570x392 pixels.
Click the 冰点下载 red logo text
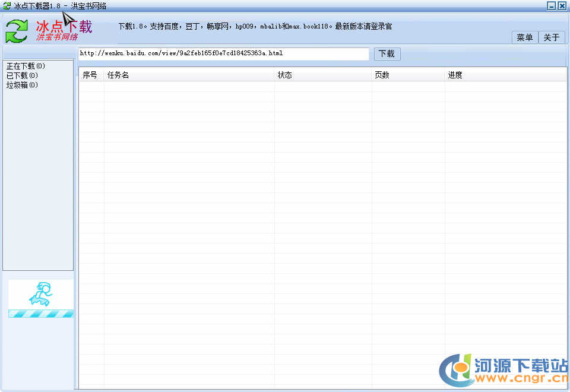[x=64, y=27]
